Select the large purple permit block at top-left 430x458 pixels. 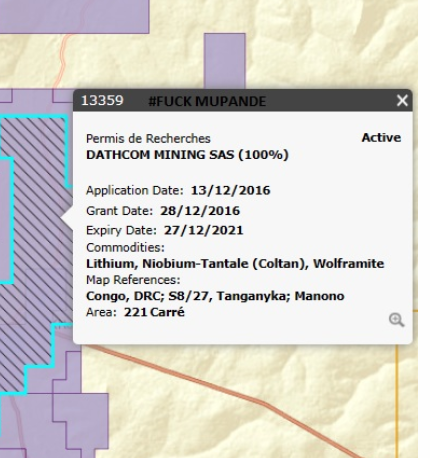[74, 16]
